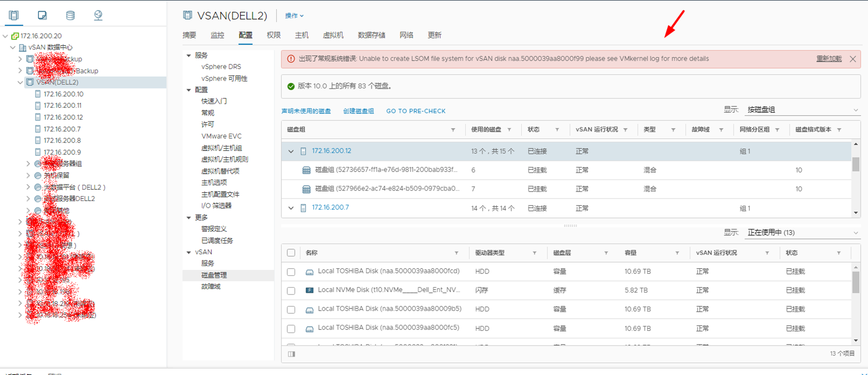The image size is (868, 375).
Task: Click disk group icon for 52736657-ff1a row
Action: pos(306,170)
